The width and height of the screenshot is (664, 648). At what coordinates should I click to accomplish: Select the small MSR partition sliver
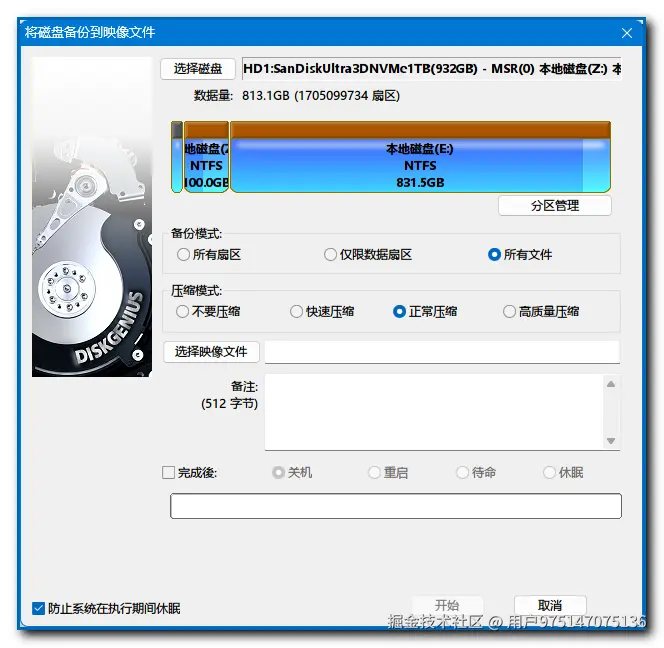[x=177, y=157]
